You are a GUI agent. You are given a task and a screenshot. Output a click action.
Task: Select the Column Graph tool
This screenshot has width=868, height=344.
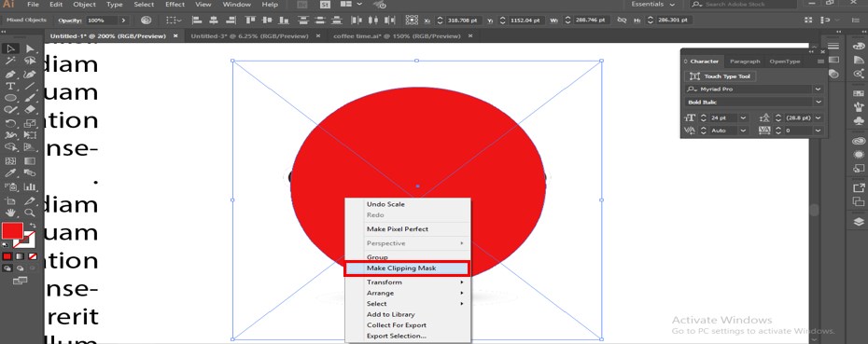pos(30,187)
